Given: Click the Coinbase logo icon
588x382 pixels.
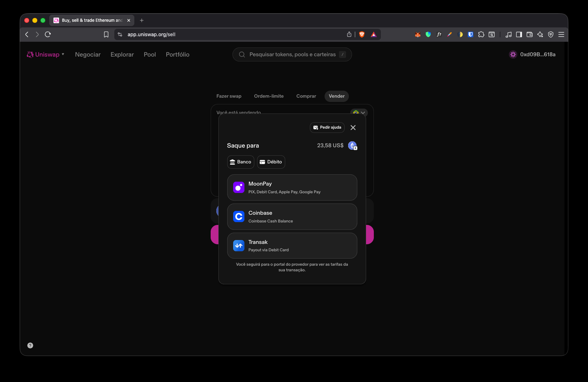Looking at the screenshot, I should click(239, 216).
